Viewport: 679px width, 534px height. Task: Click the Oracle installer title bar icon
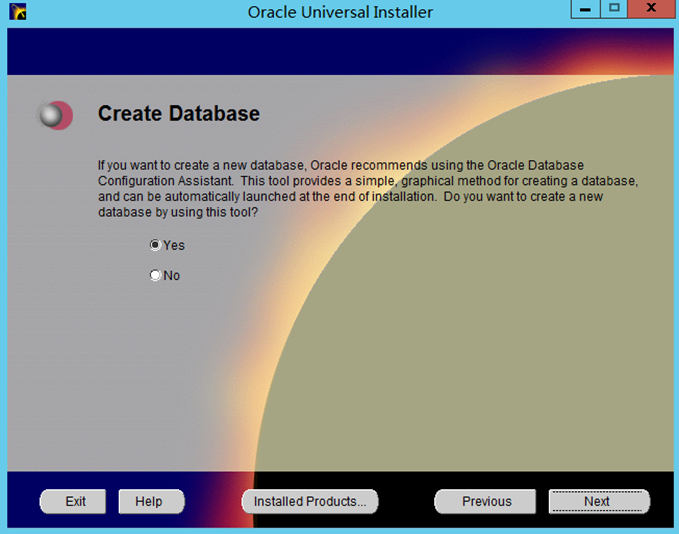pyautogui.click(x=18, y=12)
